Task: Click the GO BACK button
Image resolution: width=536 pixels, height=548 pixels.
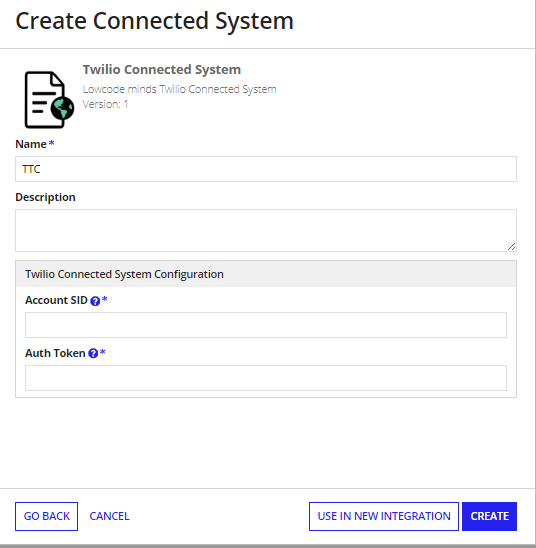Action: pos(46,516)
